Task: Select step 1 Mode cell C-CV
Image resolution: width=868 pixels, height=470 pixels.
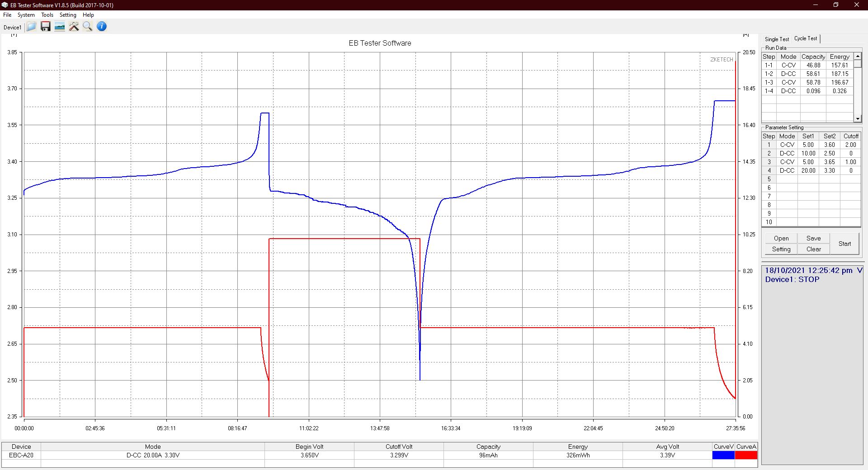Action: tap(787, 145)
